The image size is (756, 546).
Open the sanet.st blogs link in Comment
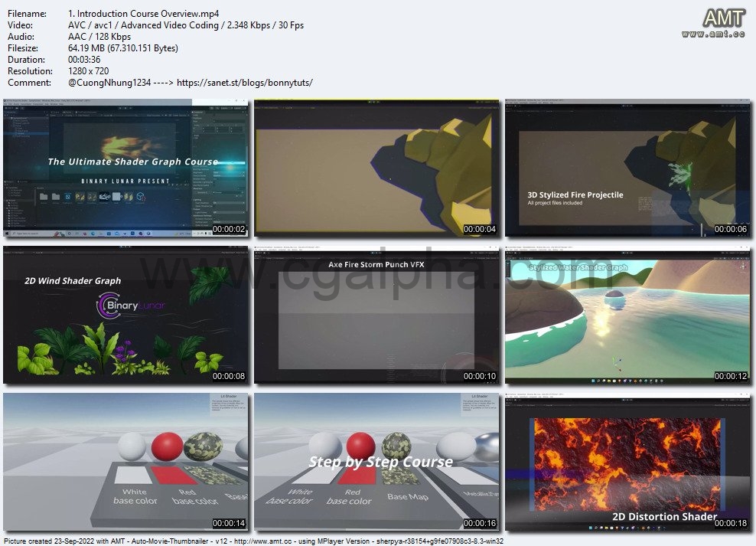pyautogui.click(x=245, y=83)
